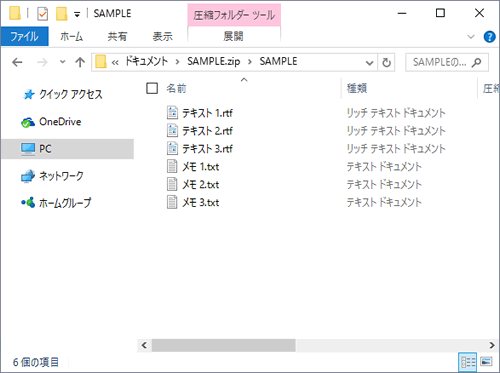Click the ホームグループ icon
500x373 pixels.
pyautogui.click(x=28, y=202)
